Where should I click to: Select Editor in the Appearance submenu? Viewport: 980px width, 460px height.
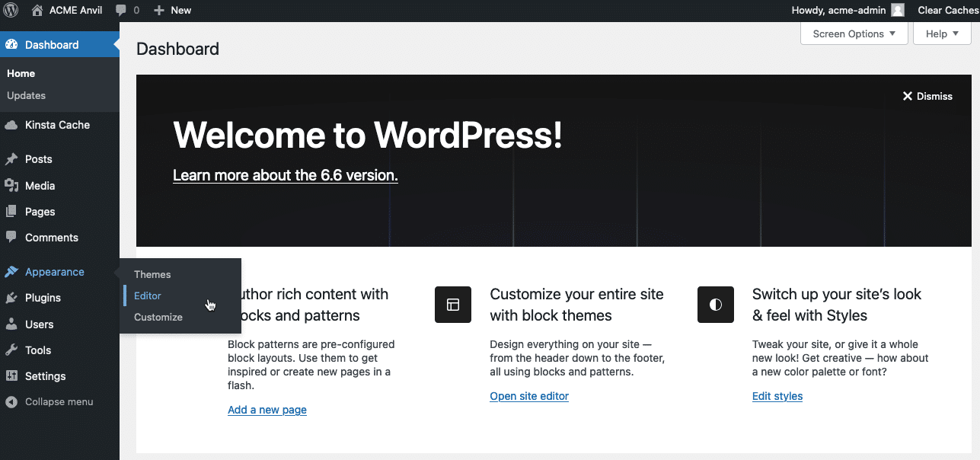147,295
